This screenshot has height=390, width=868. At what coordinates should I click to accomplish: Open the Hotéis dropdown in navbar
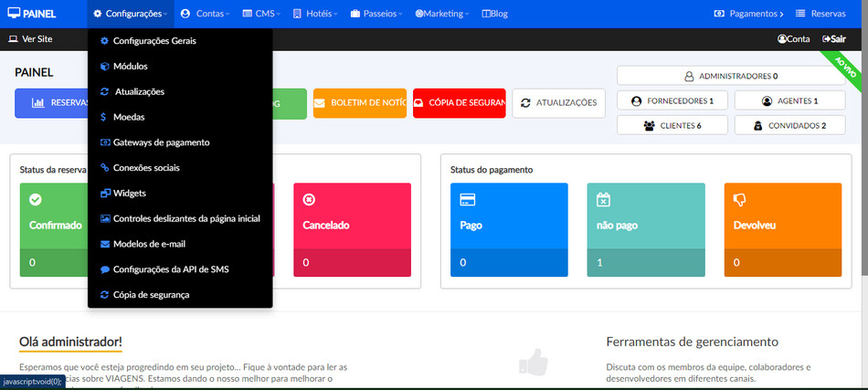click(x=315, y=14)
